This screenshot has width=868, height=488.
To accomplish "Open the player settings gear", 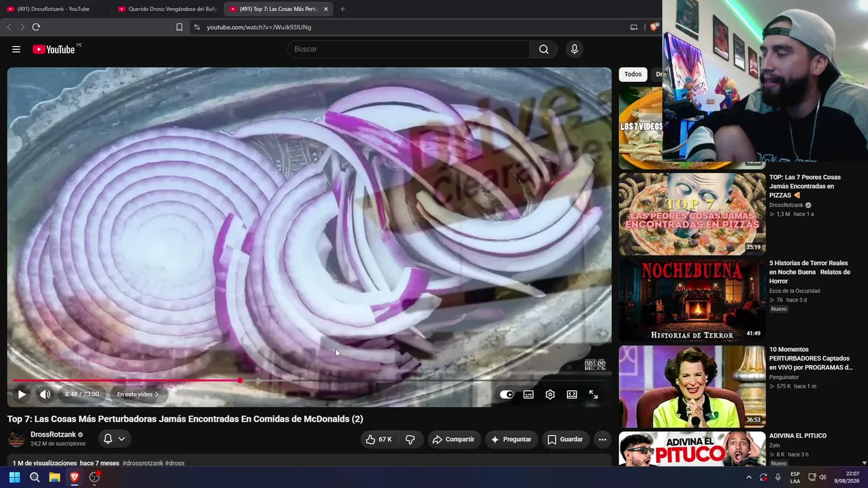I will tap(550, 394).
